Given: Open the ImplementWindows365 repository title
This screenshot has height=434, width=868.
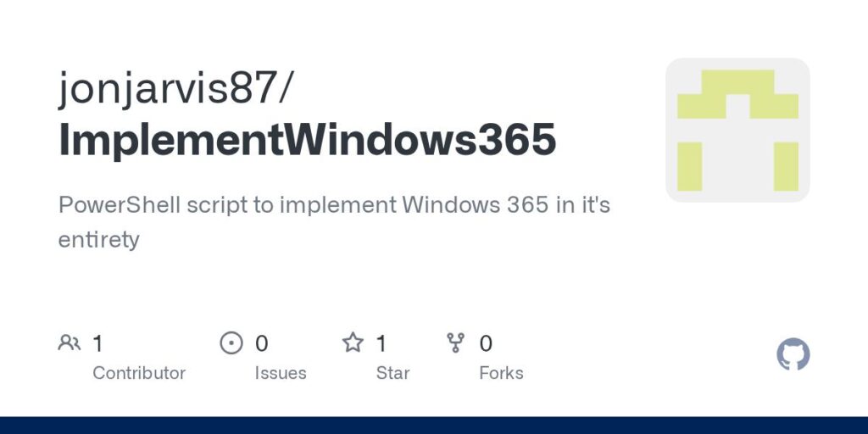Looking at the screenshot, I should coord(307,139).
